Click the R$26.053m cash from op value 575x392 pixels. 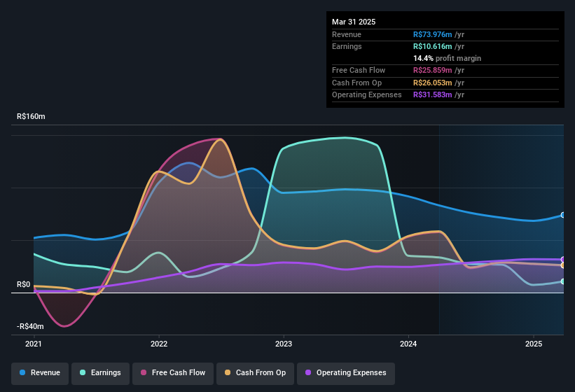click(432, 83)
